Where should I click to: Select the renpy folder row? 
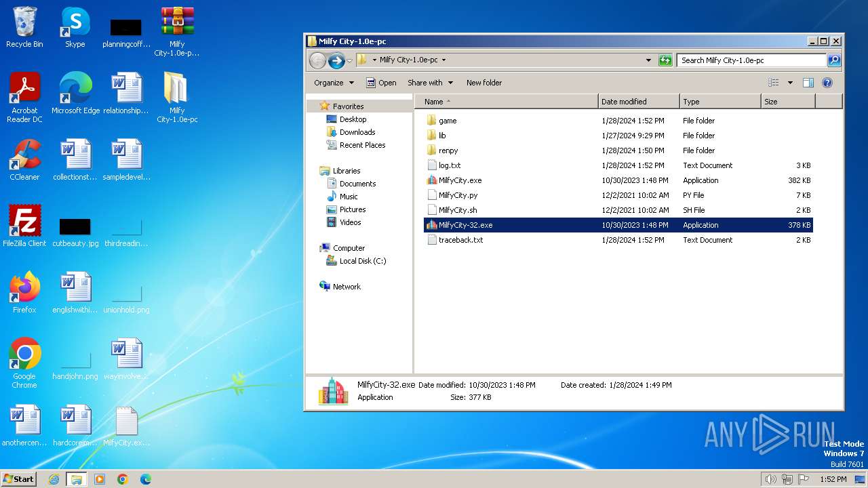tap(618, 150)
